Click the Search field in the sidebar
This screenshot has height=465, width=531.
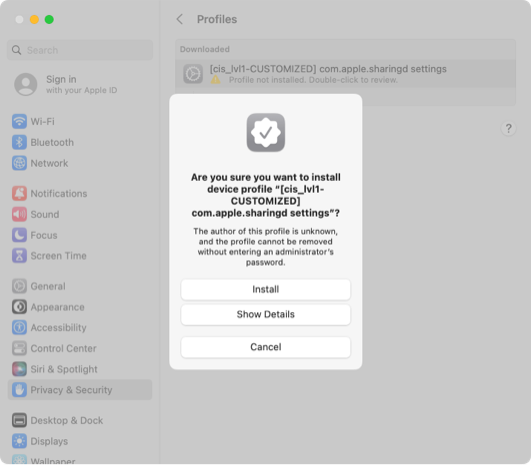(80, 50)
